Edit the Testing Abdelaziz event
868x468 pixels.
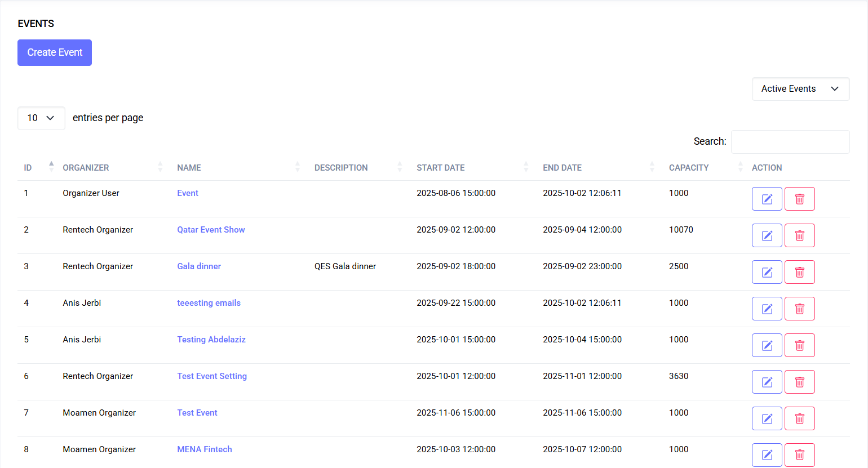point(767,345)
